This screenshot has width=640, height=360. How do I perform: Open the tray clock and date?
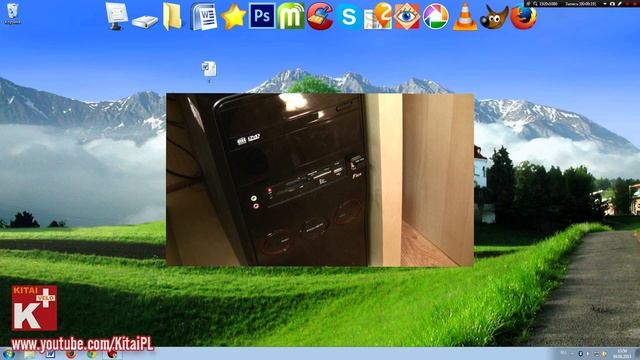click(622, 353)
